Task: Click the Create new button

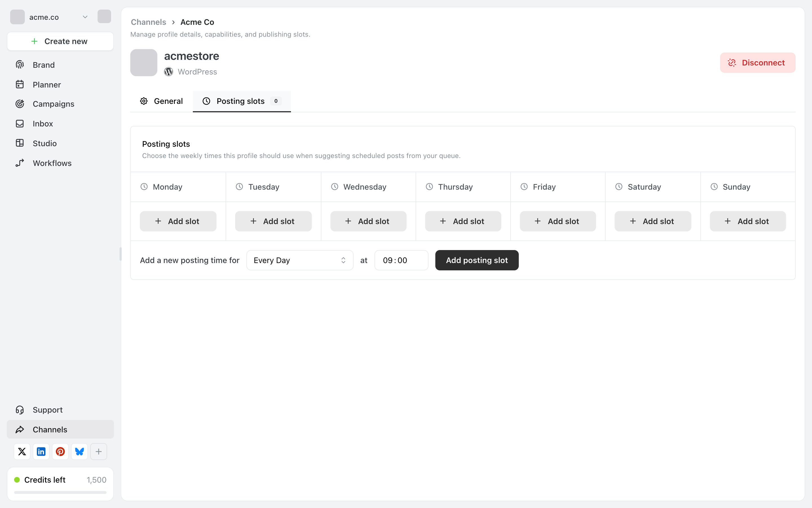Action: coord(60,41)
